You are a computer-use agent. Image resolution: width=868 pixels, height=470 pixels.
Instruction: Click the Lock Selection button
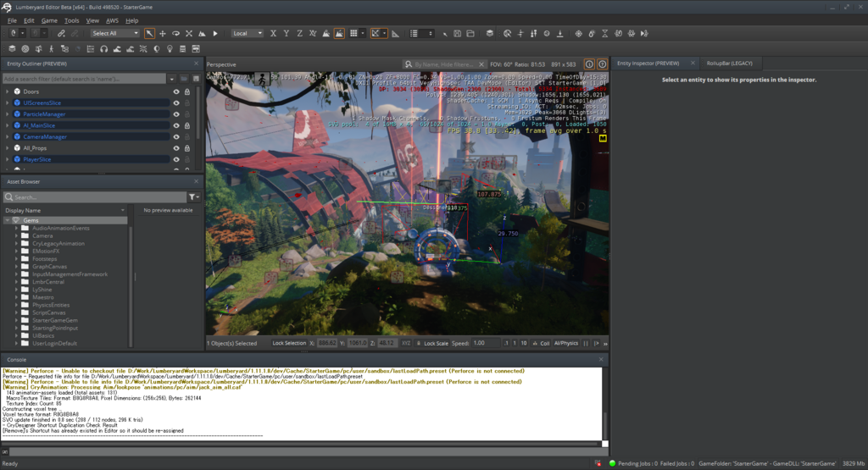pyautogui.click(x=289, y=343)
